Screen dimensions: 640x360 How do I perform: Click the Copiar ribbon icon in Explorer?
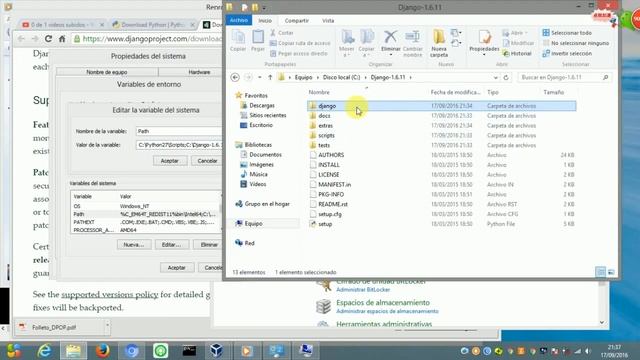tap(238, 40)
